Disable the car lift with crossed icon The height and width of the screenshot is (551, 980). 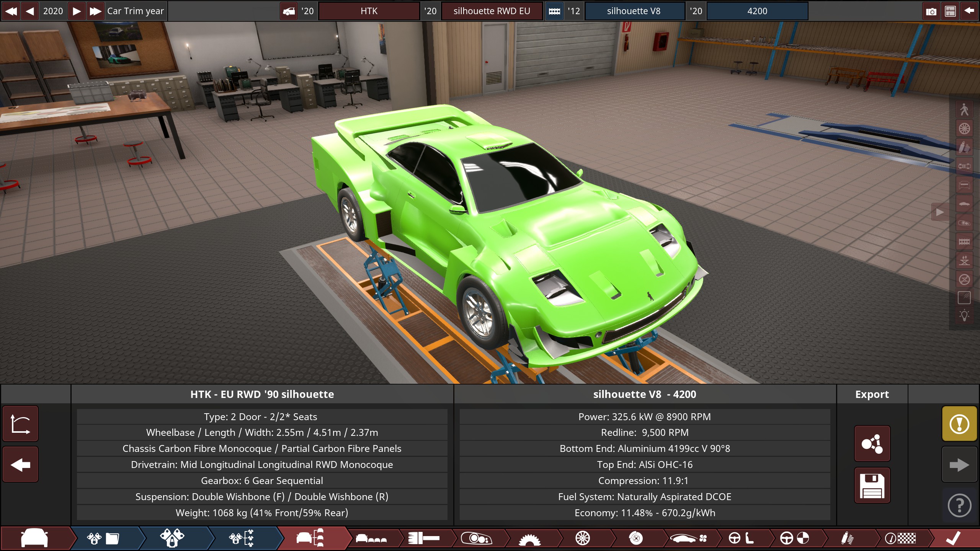(964, 279)
